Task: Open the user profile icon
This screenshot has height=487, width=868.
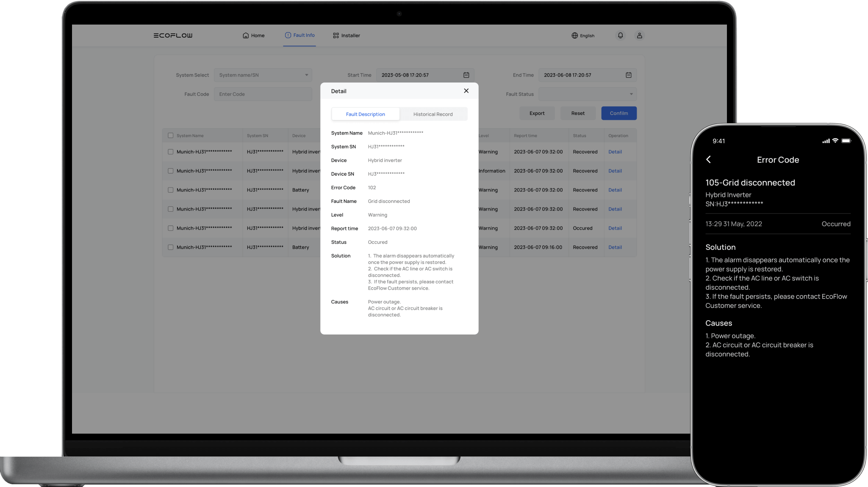Action: pyautogui.click(x=639, y=36)
